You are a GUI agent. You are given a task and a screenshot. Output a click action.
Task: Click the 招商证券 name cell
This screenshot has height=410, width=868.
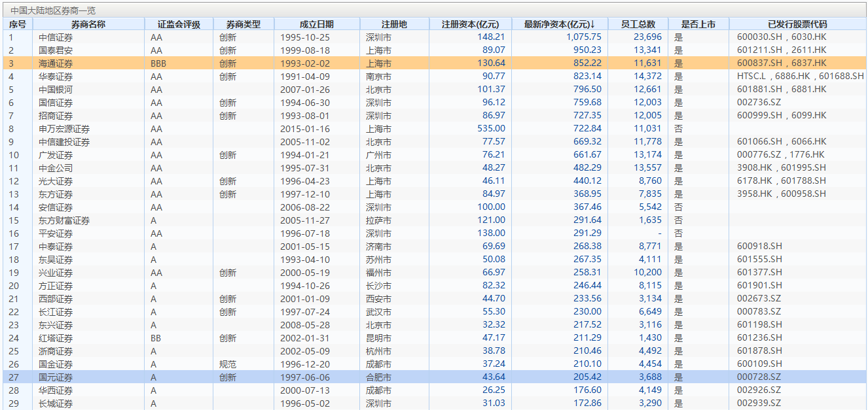[56, 116]
